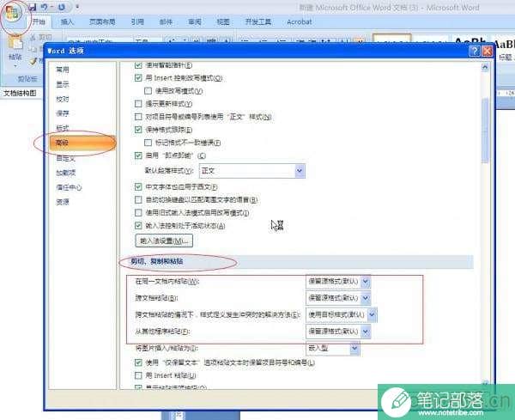Click the options list scroll-up arrow

pyautogui.click(x=485, y=67)
